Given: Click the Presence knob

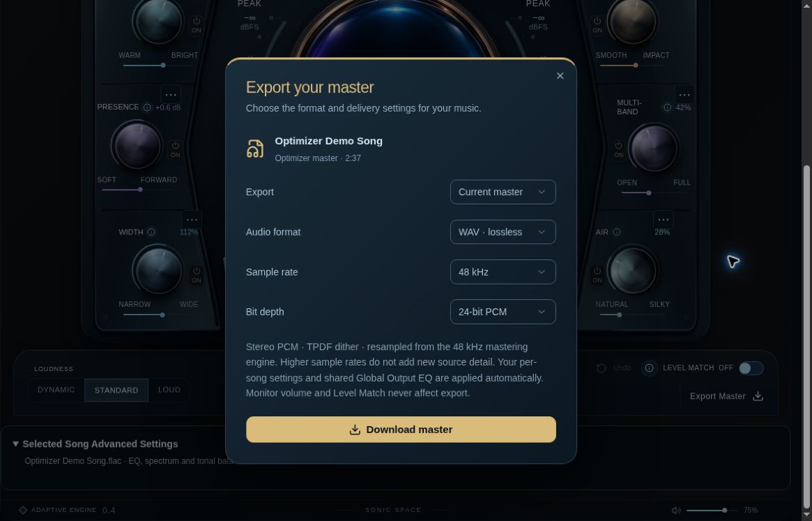Looking at the screenshot, I should [137, 146].
